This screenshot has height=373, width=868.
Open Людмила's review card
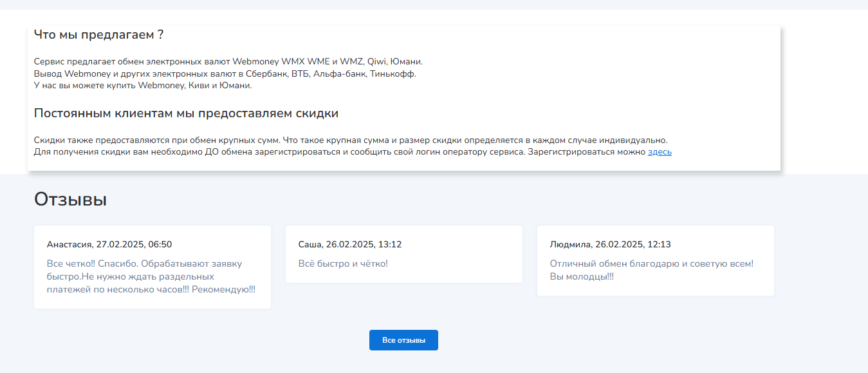pyautogui.click(x=655, y=260)
